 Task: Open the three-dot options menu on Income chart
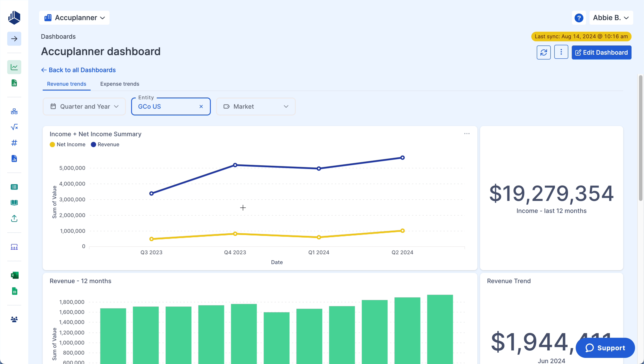467,133
